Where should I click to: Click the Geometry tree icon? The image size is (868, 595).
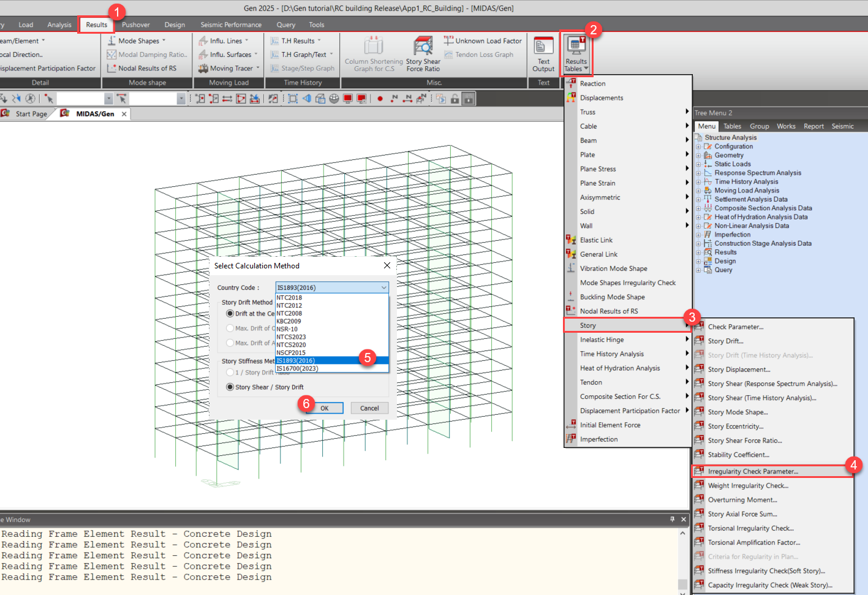point(708,155)
